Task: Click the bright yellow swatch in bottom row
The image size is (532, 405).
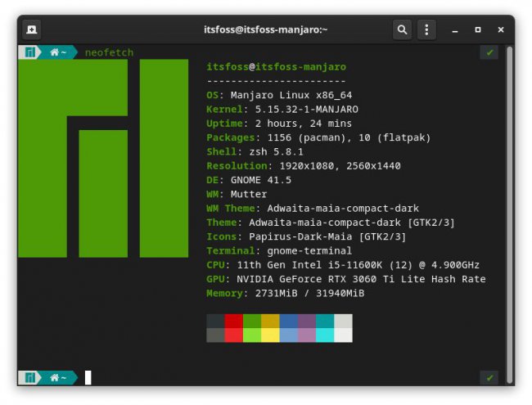Action: click(270, 335)
